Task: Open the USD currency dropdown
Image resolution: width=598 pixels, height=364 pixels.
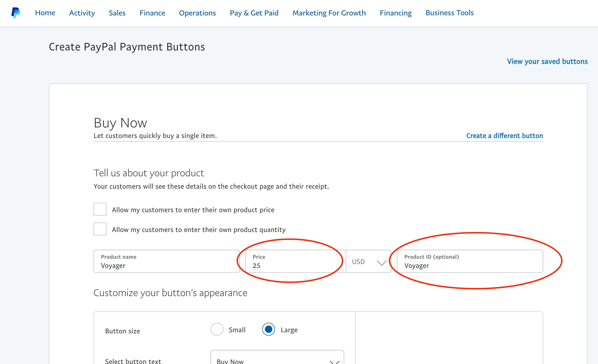Action: coord(368,261)
